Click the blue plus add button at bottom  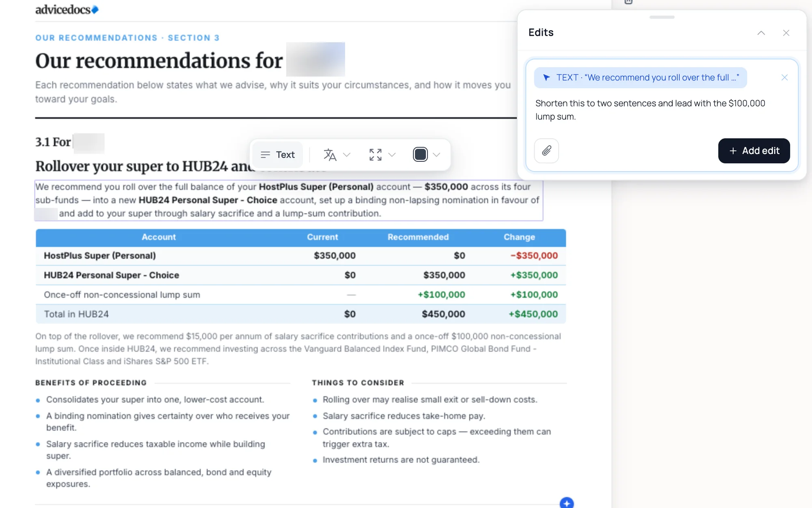(x=566, y=503)
